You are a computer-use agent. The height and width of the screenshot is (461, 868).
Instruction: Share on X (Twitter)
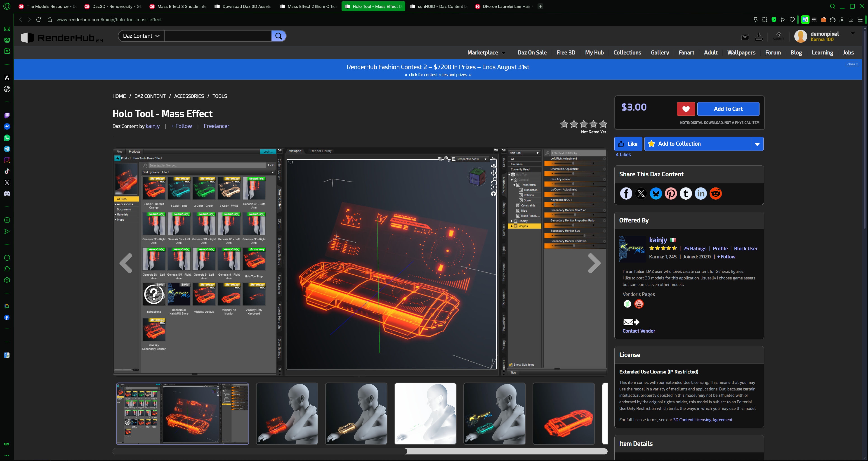(x=641, y=194)
